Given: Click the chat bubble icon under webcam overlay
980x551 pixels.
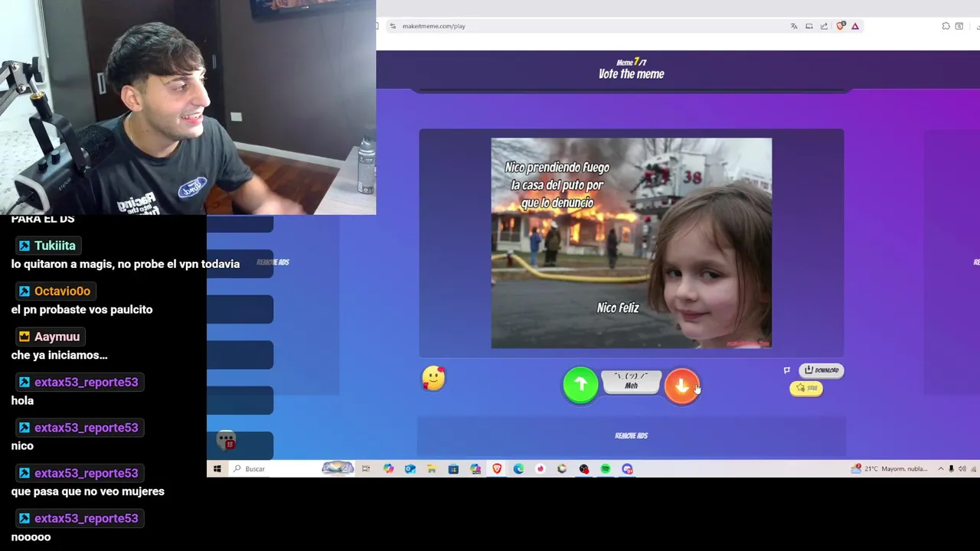Looking at the screenshot, I should (226, 440).
